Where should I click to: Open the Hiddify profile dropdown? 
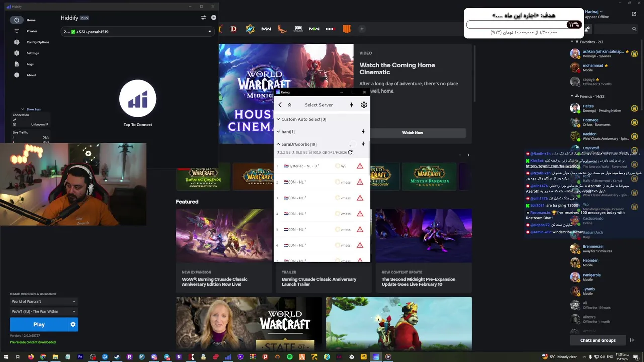(x=137, y=32)
